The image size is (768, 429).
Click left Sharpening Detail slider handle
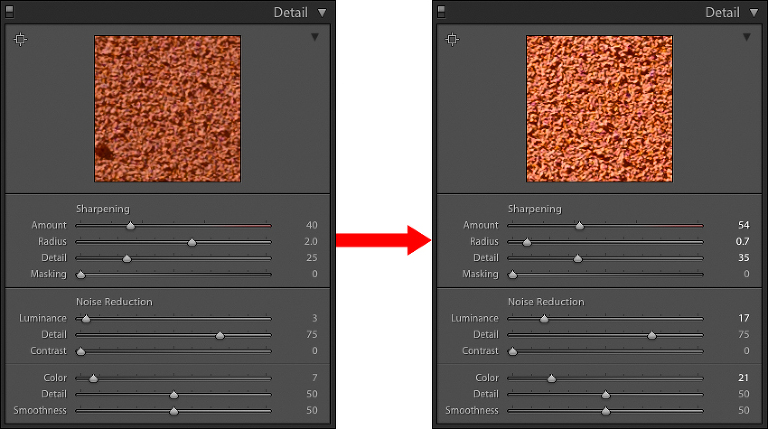[x=127, y=259]
